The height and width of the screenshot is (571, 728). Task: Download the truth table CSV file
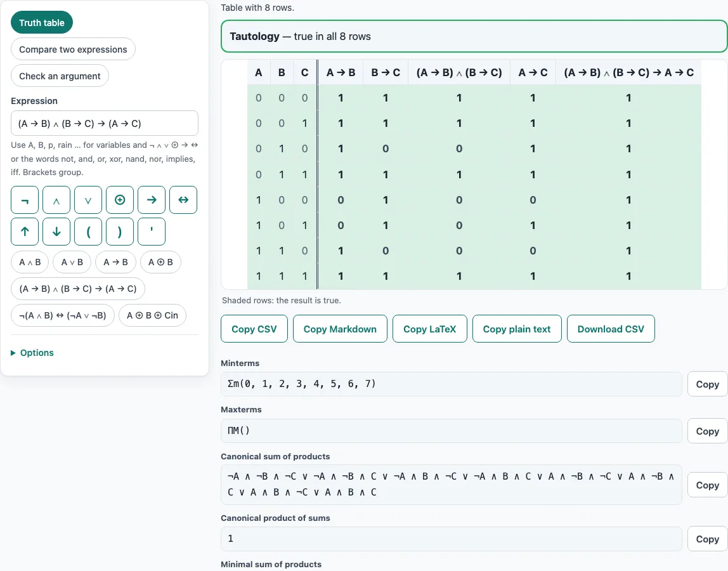pyautogui.click(x=611, y=329)
